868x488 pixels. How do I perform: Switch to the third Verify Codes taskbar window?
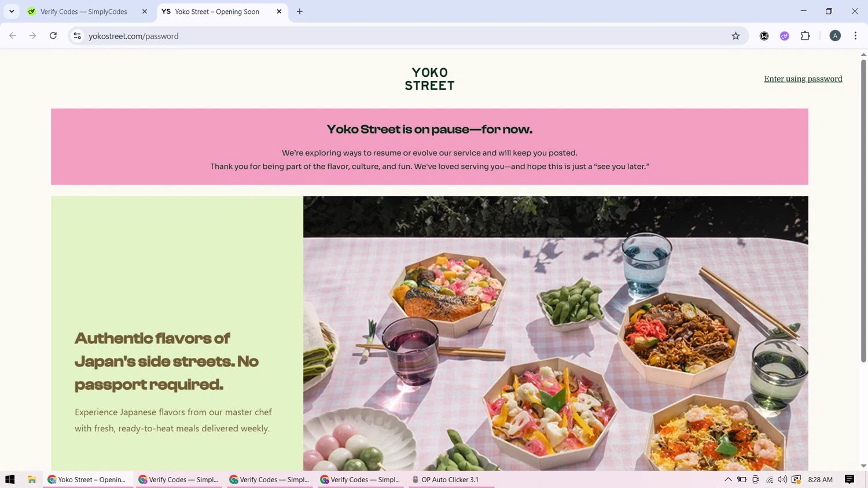[361, 479]
